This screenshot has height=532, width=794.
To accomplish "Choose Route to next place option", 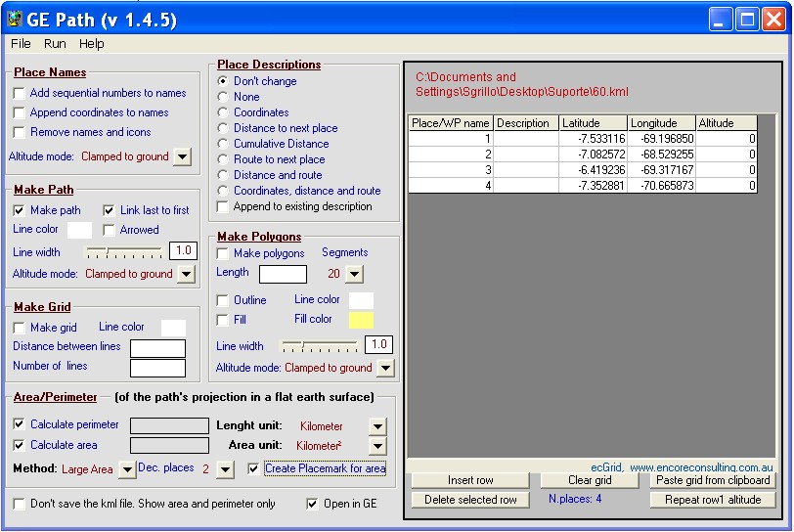I will 223,159.
